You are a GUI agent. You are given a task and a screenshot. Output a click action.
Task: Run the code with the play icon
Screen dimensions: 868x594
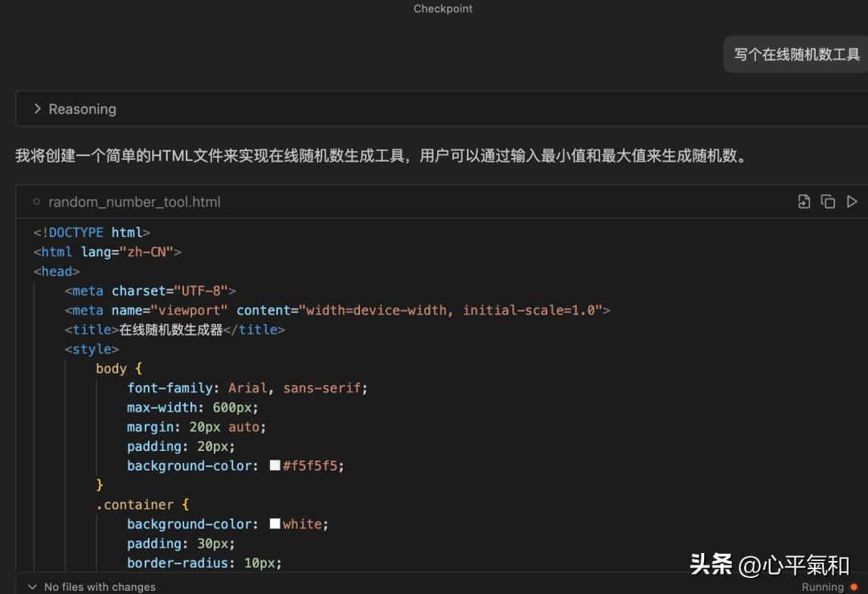tap(852, 202)
